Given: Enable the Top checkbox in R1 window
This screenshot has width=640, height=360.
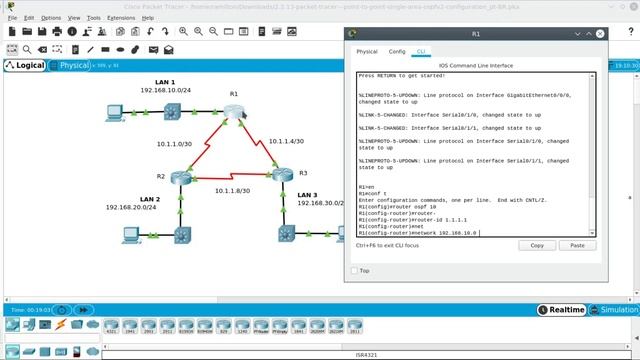Looking at the screenshot, I should [354, 271].
